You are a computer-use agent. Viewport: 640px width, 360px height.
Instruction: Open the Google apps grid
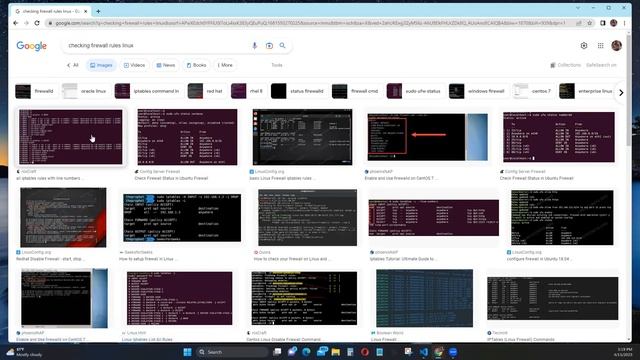point(600,46)
